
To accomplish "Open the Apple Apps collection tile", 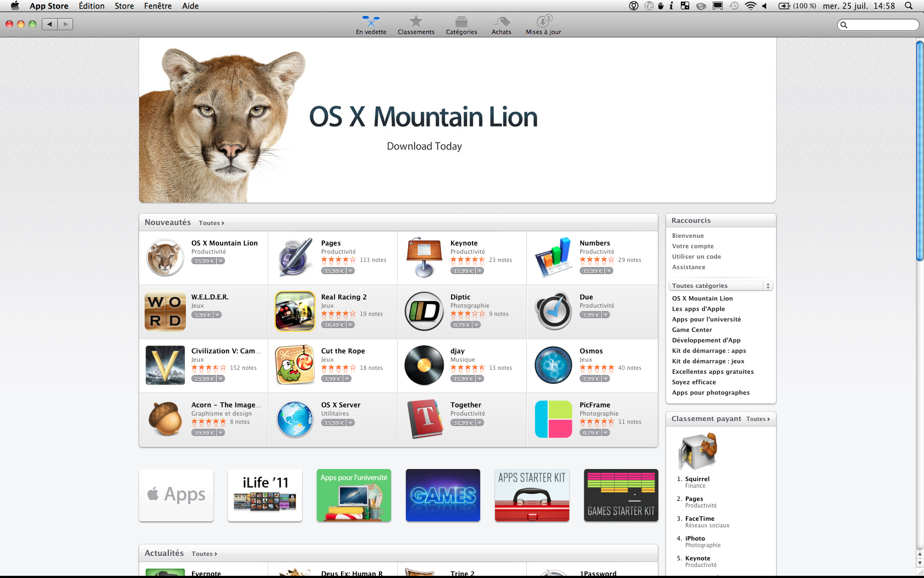I will pyautogui.click(x=176, y=495).
